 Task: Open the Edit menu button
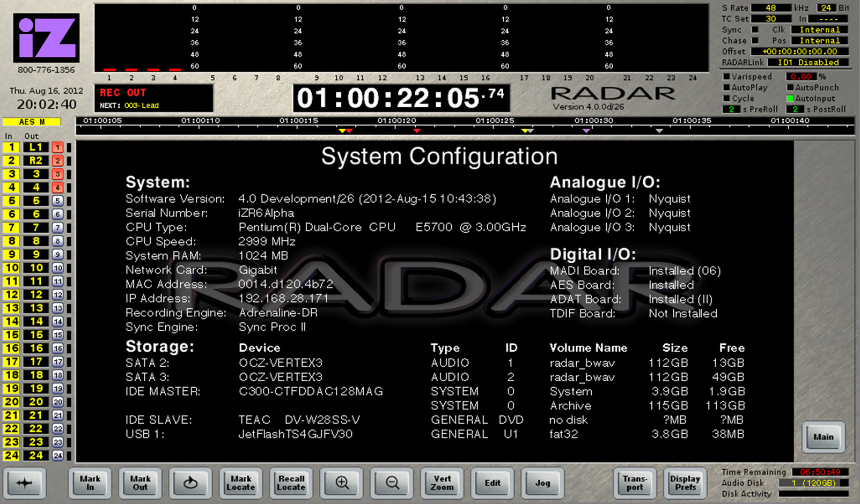[493, 483]
